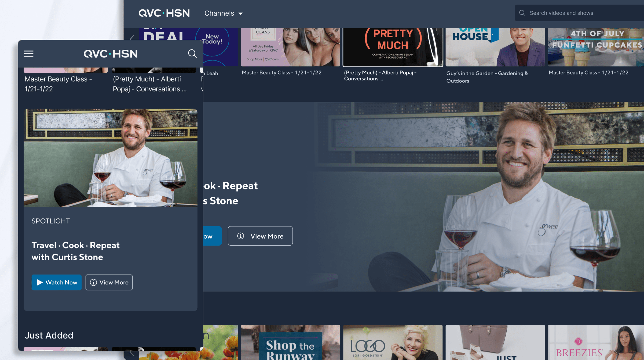Open the 4th of July Funfetti Cupcakes thumbnail
644x360 pixels.
pos(596,47)
